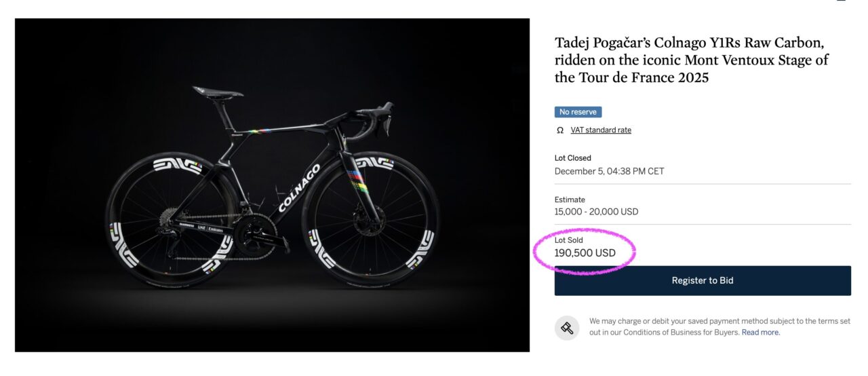Screen dimensions: 868x376
Task: Click the lot title heading text
Action: (691, 60)
